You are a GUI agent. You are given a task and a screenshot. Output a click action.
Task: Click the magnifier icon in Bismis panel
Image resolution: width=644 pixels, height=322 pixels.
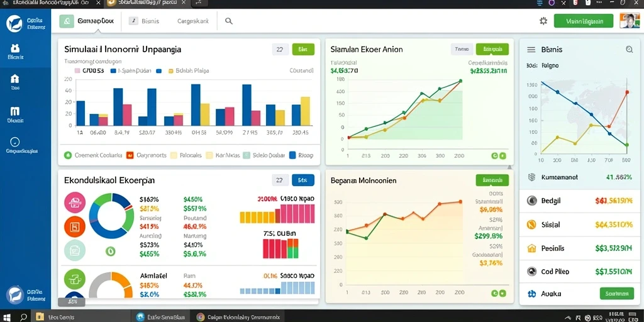tap(629, 50)
